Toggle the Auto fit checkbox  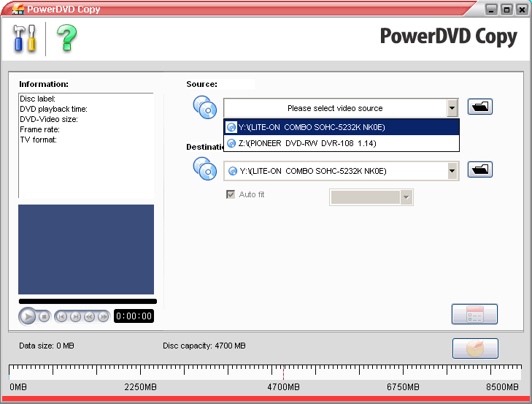231,195
